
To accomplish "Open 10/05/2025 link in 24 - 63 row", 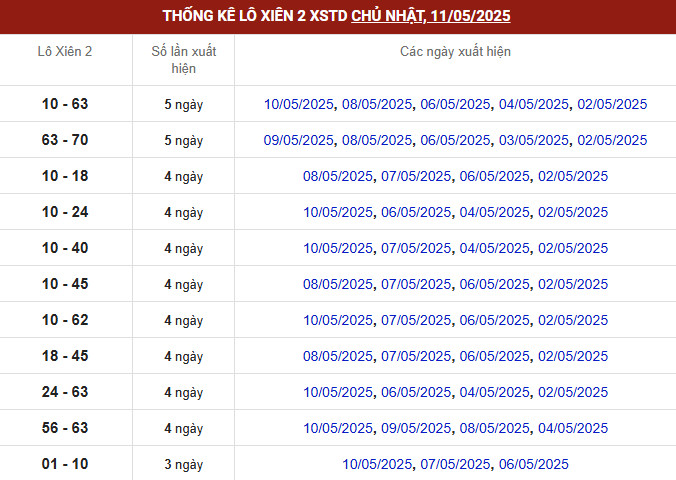I will click(x=338, y=392).
